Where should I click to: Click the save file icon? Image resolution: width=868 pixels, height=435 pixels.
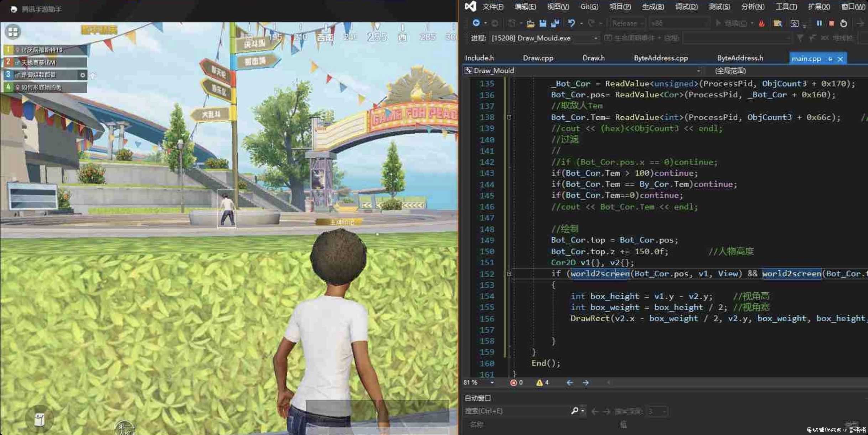[x=543, y=24]
